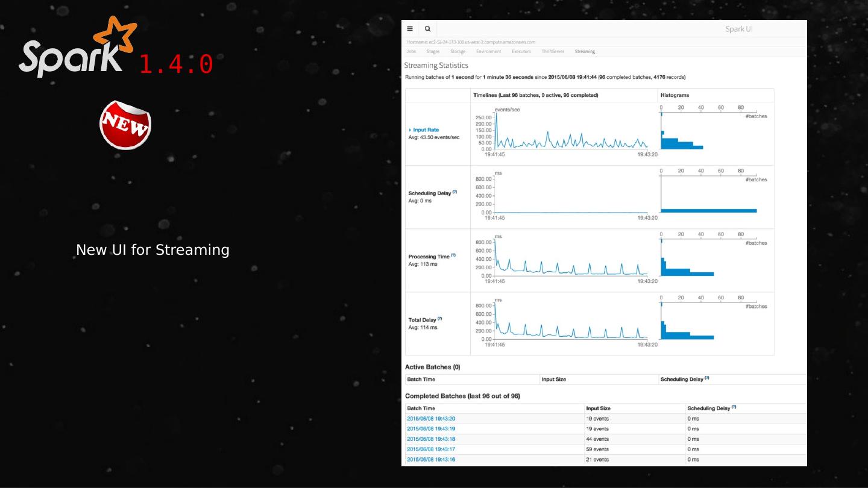This screenshot has height=488, width=868.
Task: Click help icon in Completed Batches Scheduling Delay header
Action: click(x=734, y=407)
